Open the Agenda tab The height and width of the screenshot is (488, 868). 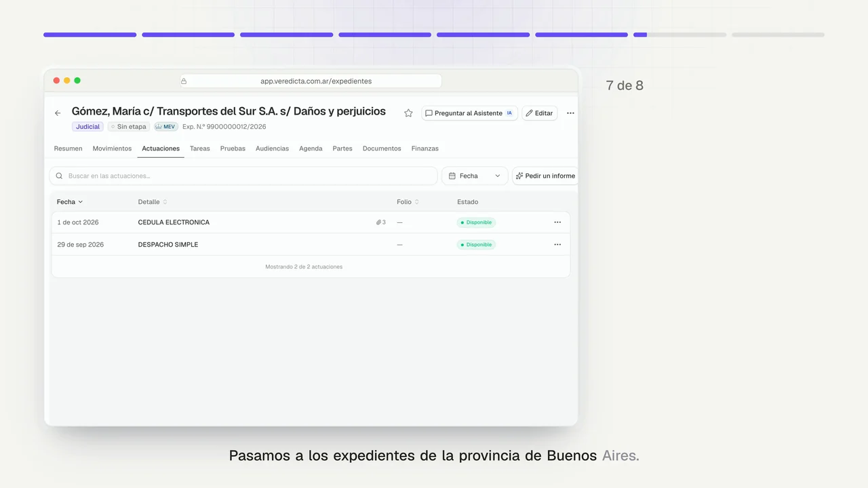pyautogui.click(x=311, y=148)
